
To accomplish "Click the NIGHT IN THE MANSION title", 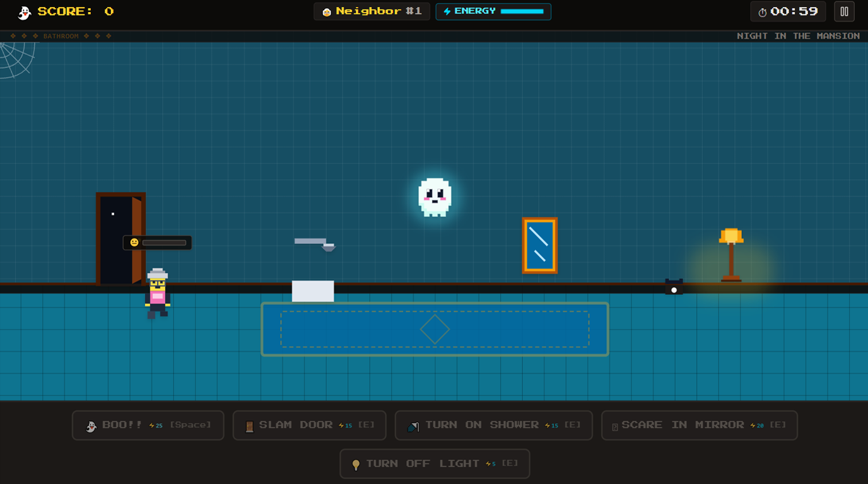I will tap(798, 36).
